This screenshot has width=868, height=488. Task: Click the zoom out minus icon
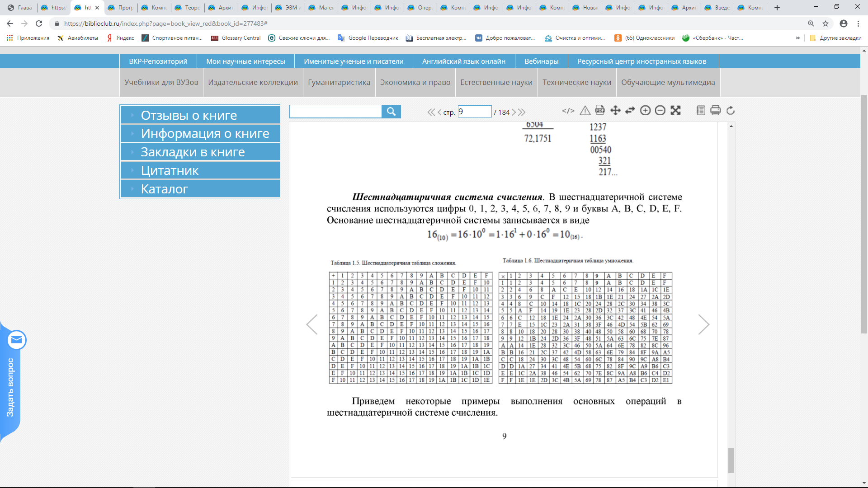tap(660, 111)
